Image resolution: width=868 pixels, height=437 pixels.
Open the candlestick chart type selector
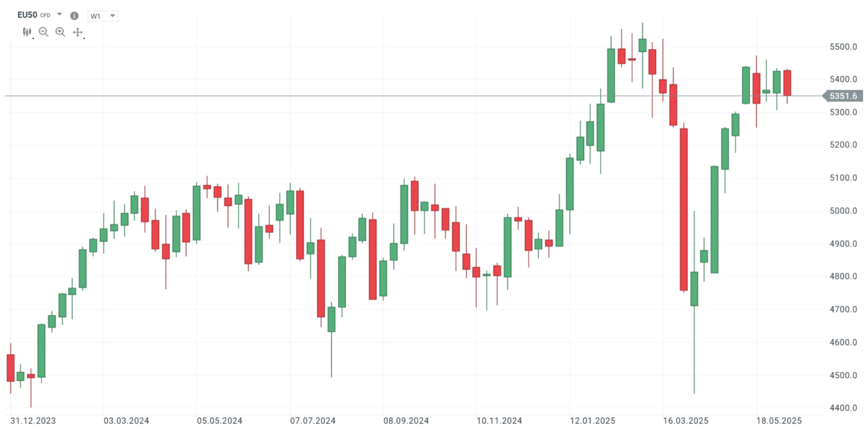[27, 32]
